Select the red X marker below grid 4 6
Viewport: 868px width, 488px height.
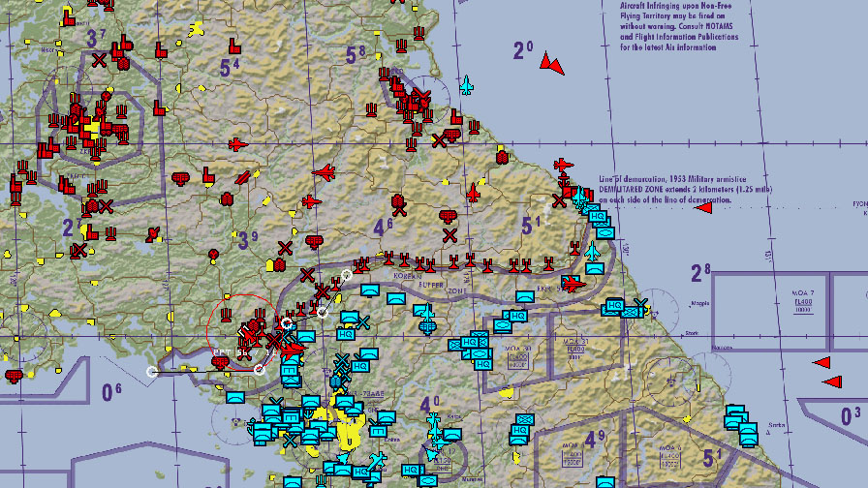[x=449, y=236]
